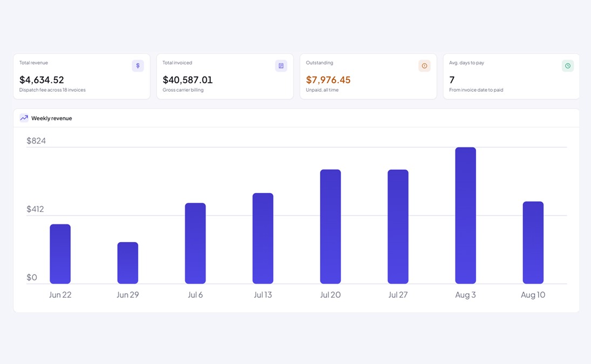Select the Jul 20 revenue bar
This screenshot has height=364, width=591.
coord(330,226)
